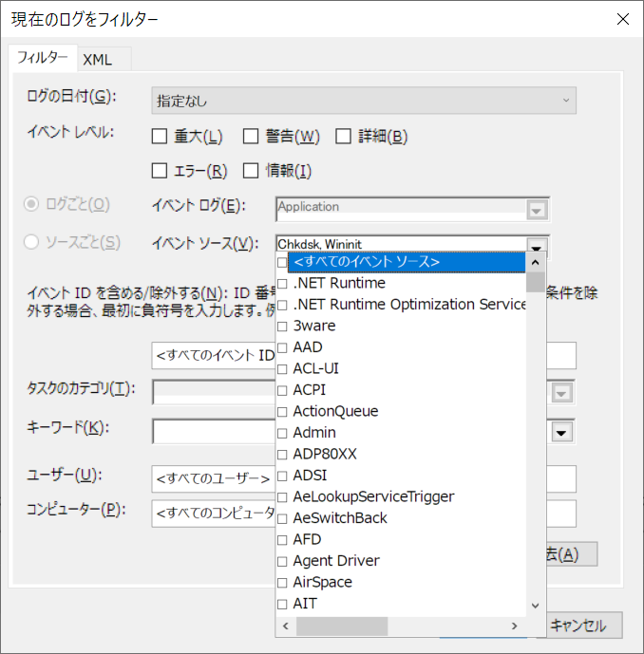Close the 現在のログをフィルター dialog
Screen dimensions: 644x654
(623, 19)
